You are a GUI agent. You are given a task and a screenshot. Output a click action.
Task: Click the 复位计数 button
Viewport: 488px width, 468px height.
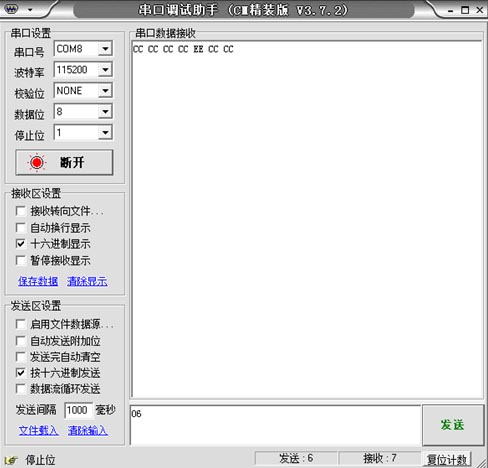click(x=447, y=460)
